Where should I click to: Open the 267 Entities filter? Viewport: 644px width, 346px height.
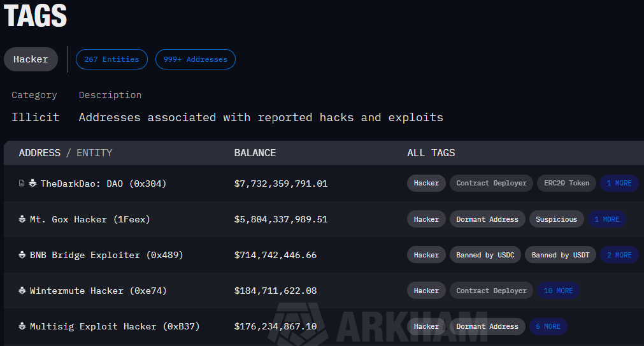coord(111,59)
